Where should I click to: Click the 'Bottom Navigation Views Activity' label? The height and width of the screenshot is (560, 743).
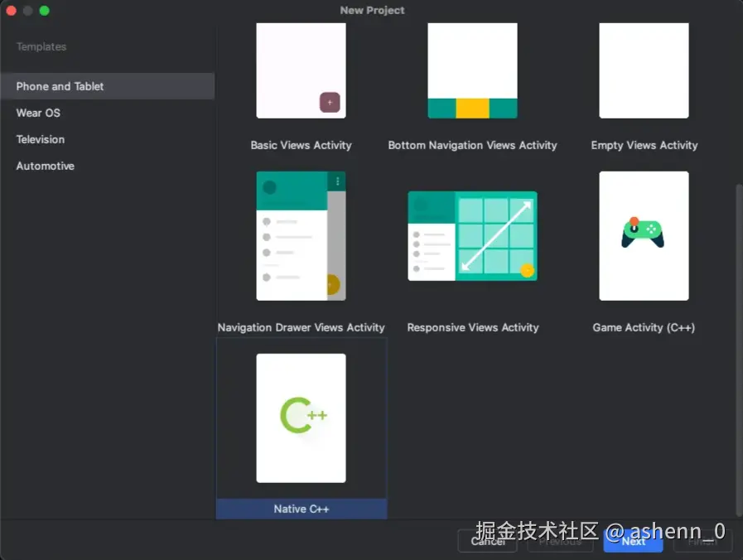[x=472, y=145]
